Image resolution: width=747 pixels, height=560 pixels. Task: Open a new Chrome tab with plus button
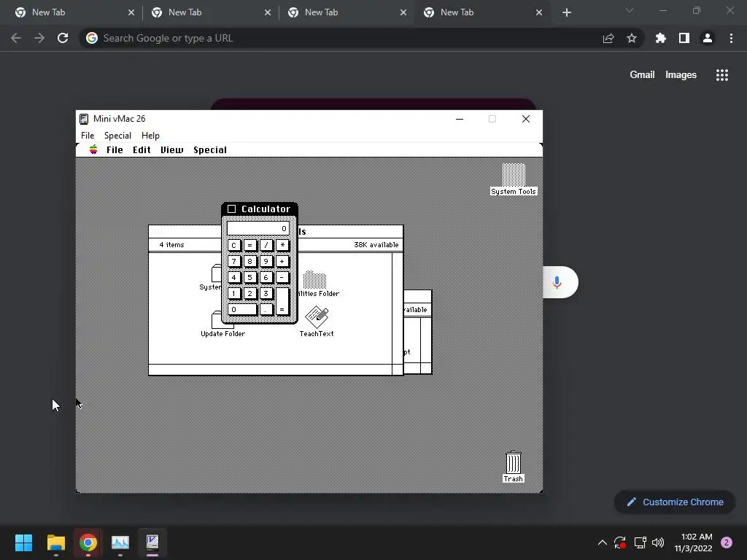[566, 12]
